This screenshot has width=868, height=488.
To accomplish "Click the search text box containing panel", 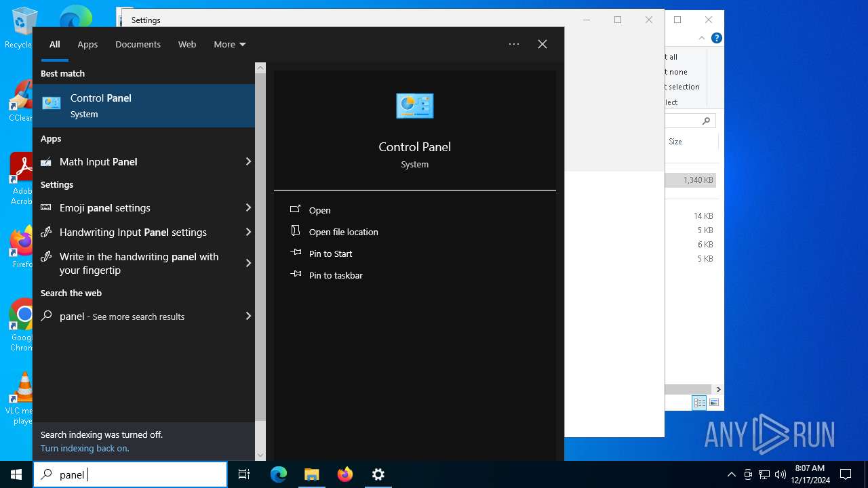I will (130, 474).
